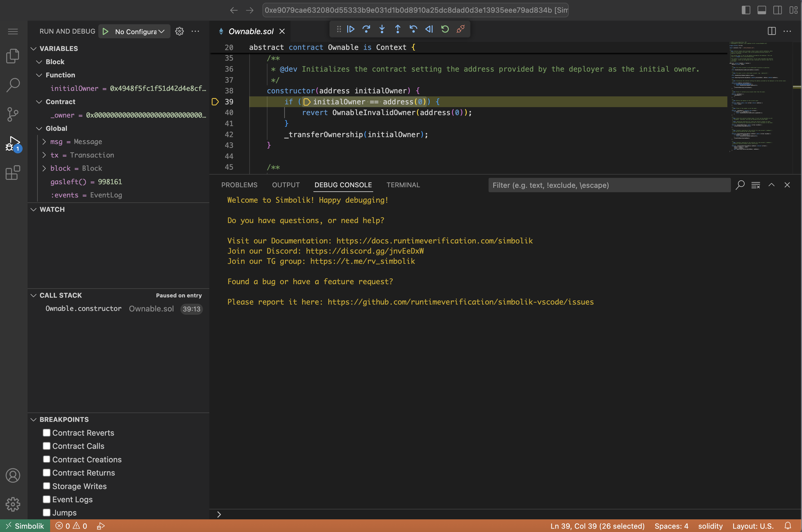The height and width of the screenshot is (532, 802).
Task: Open the Extensions view
Action: click(13, 173)
